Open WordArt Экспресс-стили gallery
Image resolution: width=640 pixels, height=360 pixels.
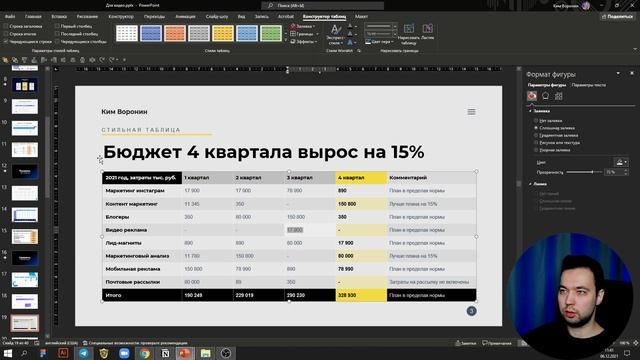click(x=336, y=34)
